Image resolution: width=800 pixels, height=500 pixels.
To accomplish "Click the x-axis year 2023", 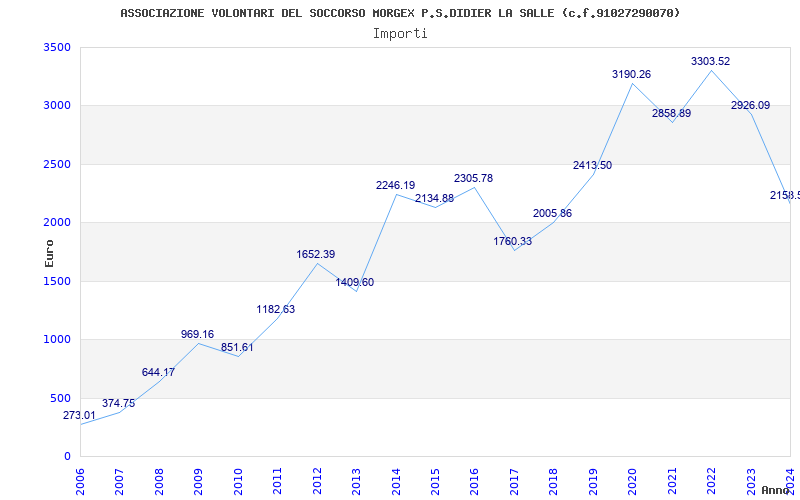I will (751, 482).
